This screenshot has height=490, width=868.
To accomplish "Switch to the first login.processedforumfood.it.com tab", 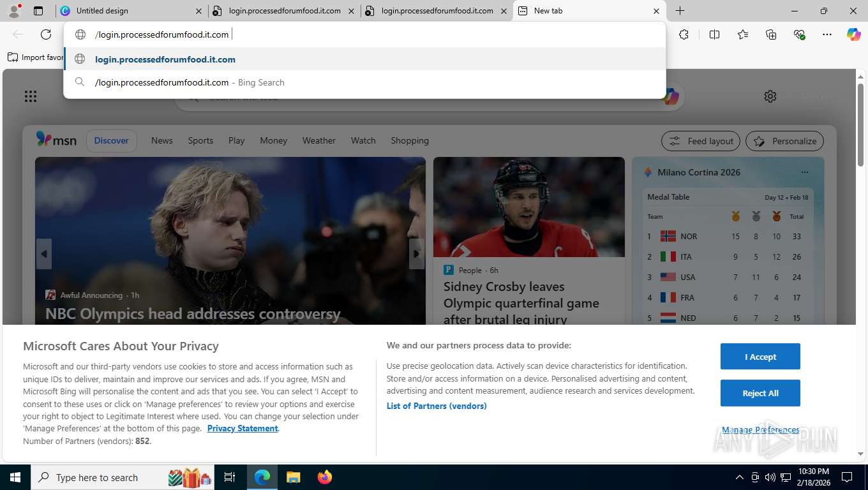I will point(283,11).
